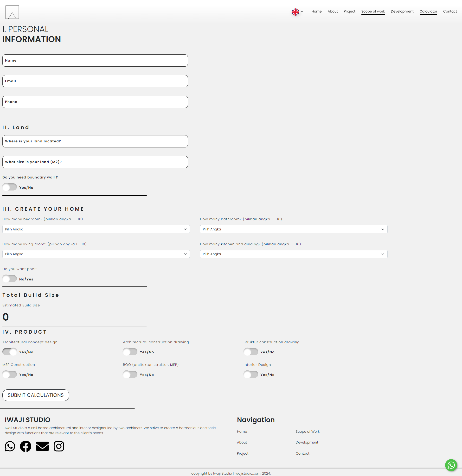The image size is (462, 476).
Task: Focus the land size input field
Action: tap(95, 162)
